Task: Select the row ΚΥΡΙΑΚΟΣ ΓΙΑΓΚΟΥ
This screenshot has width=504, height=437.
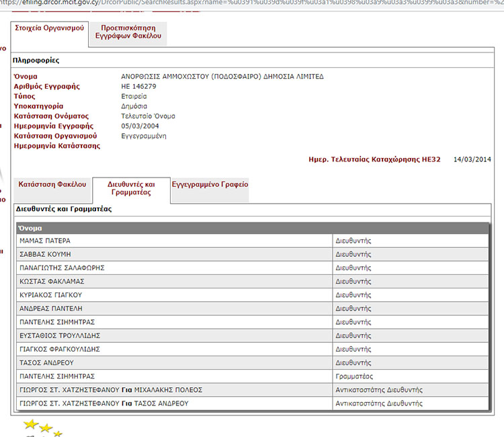Action: click(252, 295)
